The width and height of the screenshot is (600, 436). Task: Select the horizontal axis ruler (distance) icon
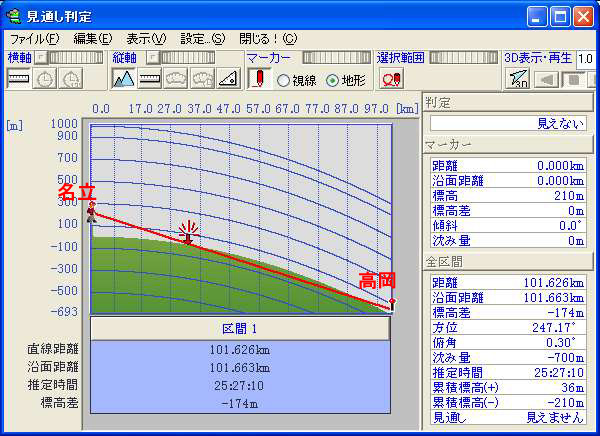click(x=18, y=79)
